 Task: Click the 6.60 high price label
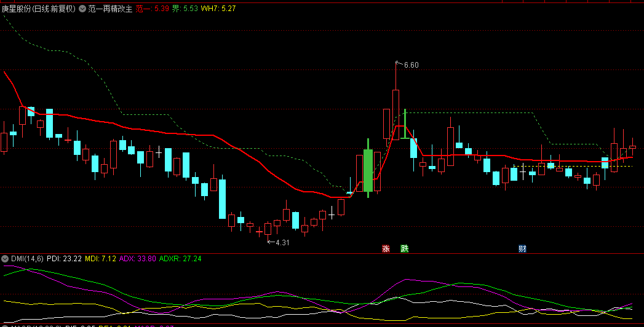pos(411,65)
